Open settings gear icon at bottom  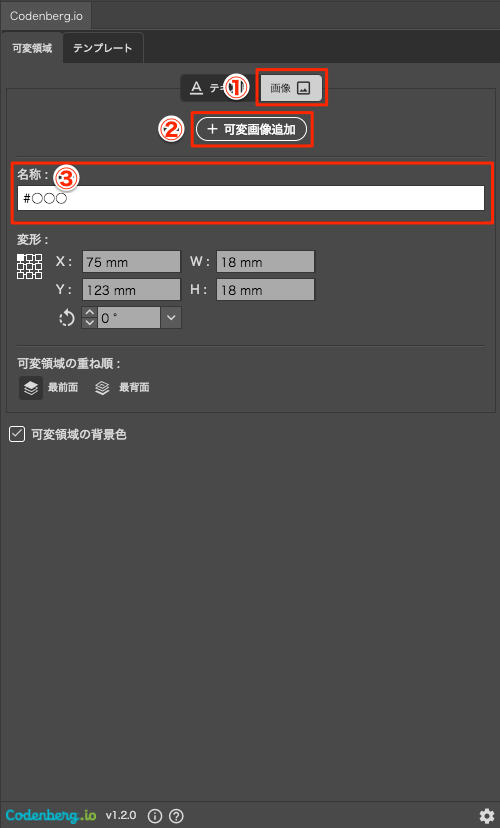[486, 815]
